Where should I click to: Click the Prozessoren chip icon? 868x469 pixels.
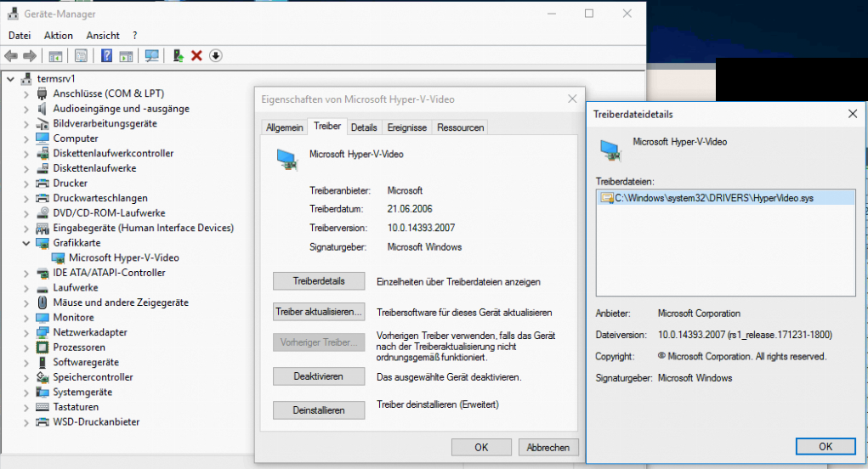point(43,348)
